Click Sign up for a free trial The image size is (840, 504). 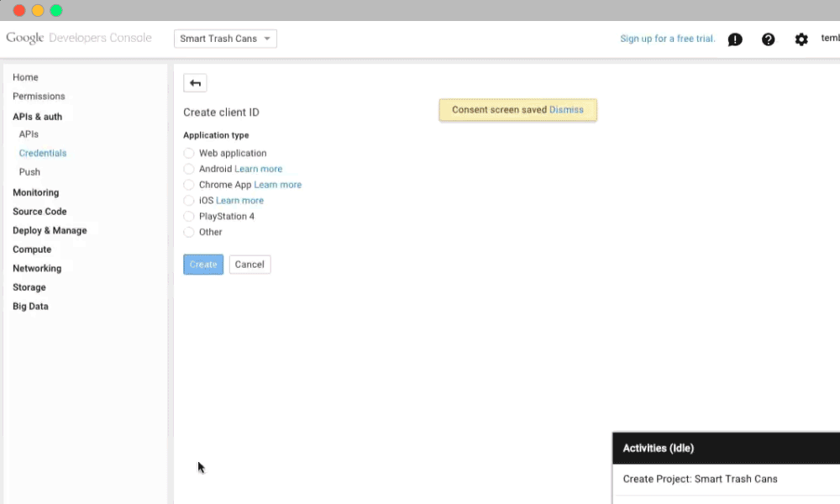[667, 39]
